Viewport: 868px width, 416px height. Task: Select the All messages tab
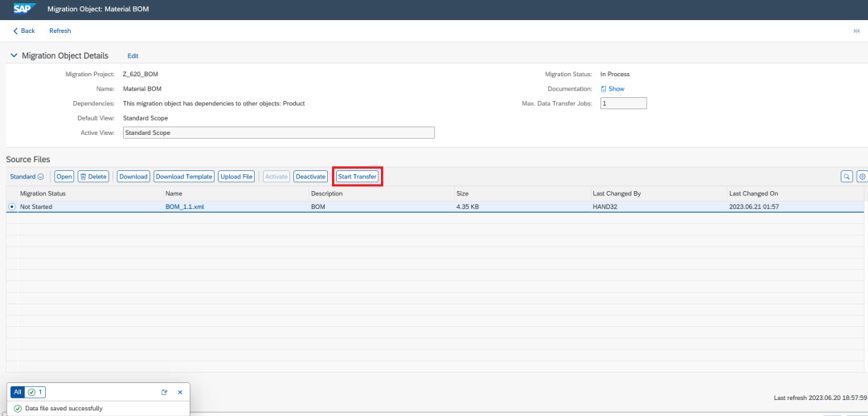point(17,392)
